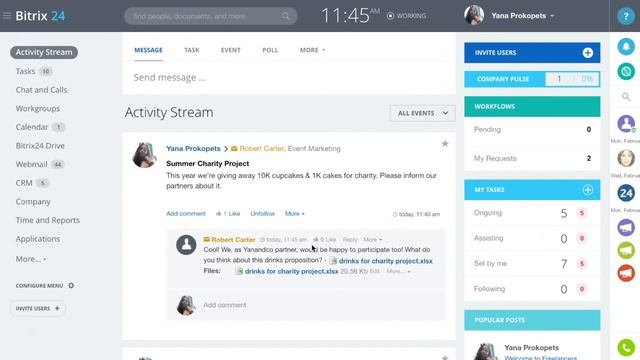The width and height of the screenshot is (640, 360).
Task: Open the notifications bell icon
Action: 626,47
